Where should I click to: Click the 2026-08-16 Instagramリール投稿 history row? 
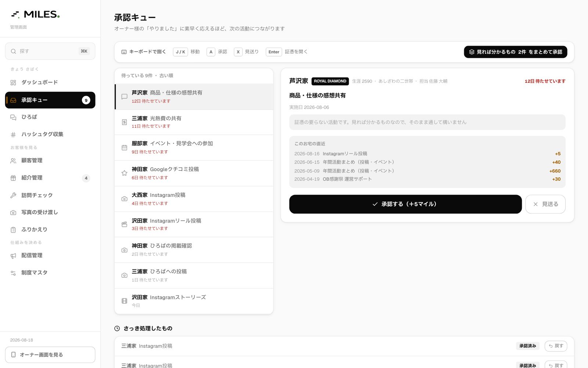pos(427,154)
